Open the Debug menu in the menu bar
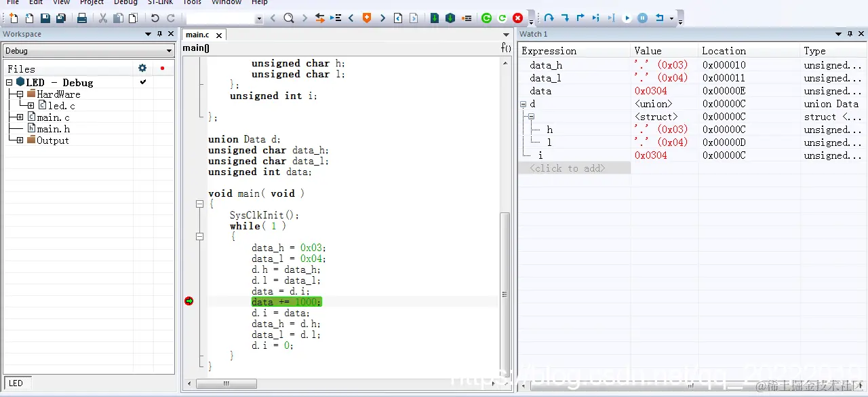The height and width of the screenshot is (397, 868). click(125, 3)
